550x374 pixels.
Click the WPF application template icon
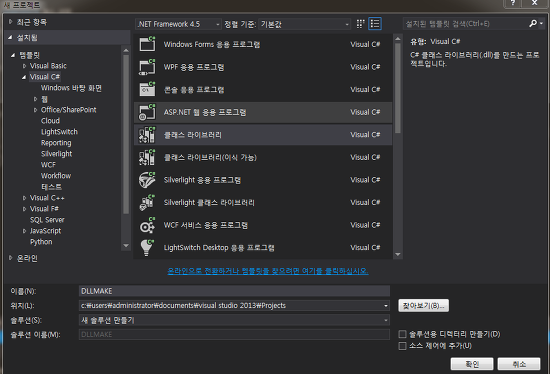(x=147, y=67)
